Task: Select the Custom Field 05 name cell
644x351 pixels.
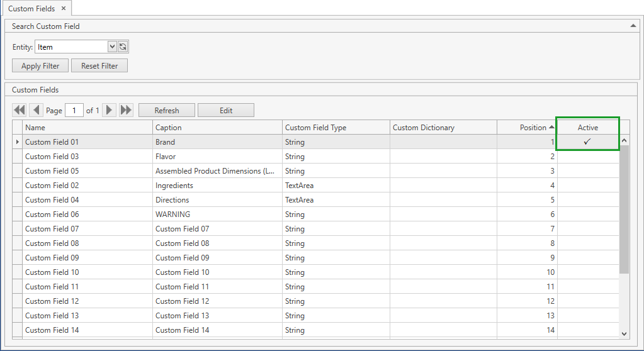Action: click(88, 170)
